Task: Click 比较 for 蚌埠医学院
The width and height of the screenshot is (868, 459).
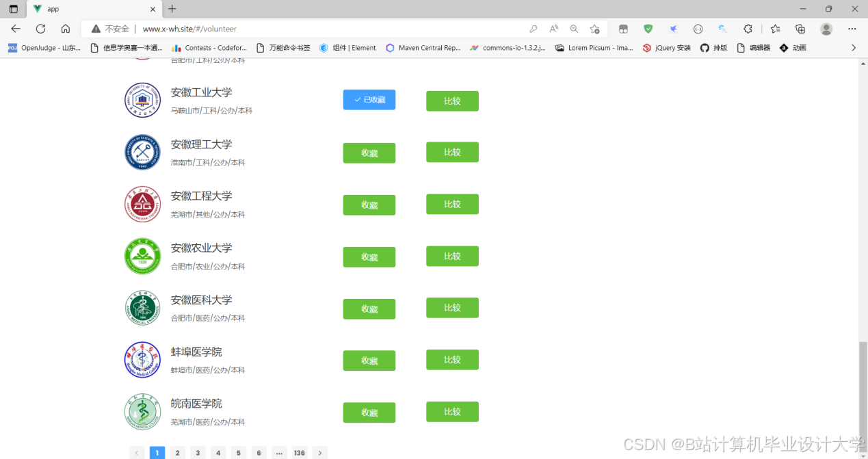Action: [452, 360]
